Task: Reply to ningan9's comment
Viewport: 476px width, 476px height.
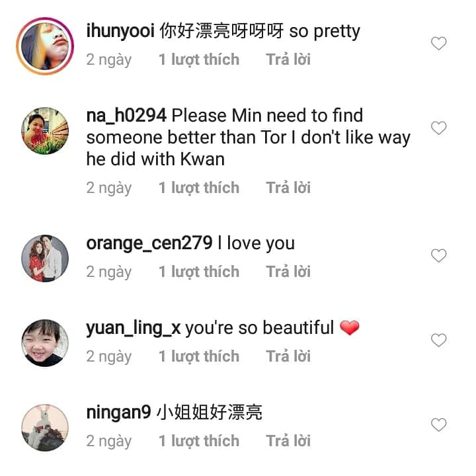Action: [288, 441]
